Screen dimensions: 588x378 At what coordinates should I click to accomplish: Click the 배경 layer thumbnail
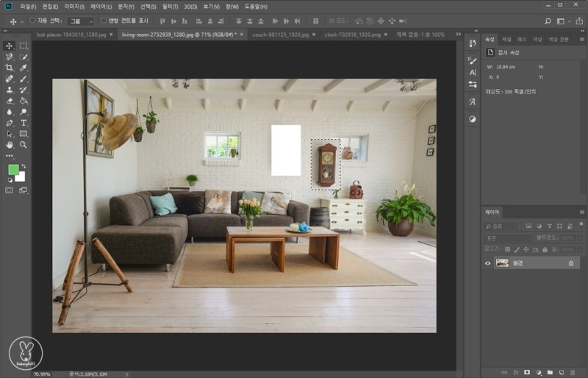(x=503, y=263)
